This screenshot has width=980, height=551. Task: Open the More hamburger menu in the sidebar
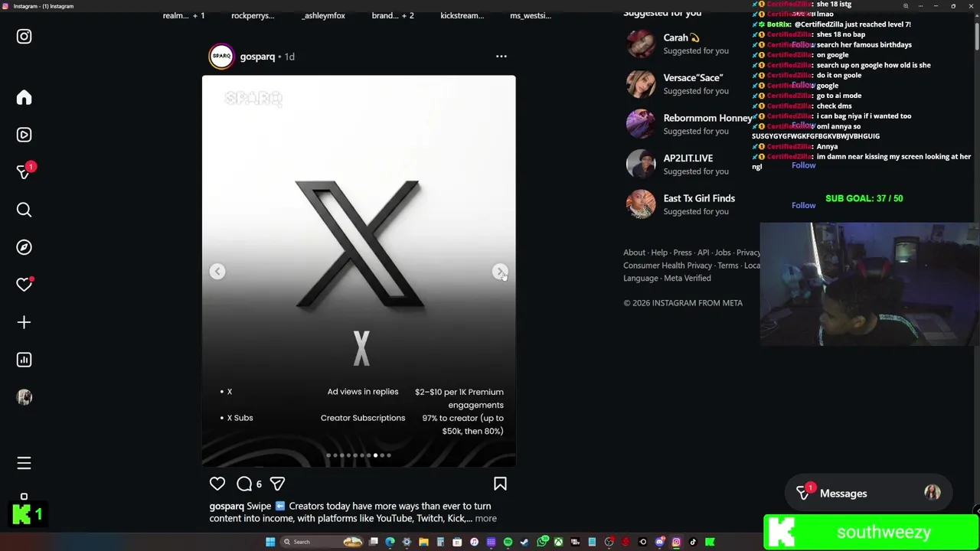click(24, 463)
